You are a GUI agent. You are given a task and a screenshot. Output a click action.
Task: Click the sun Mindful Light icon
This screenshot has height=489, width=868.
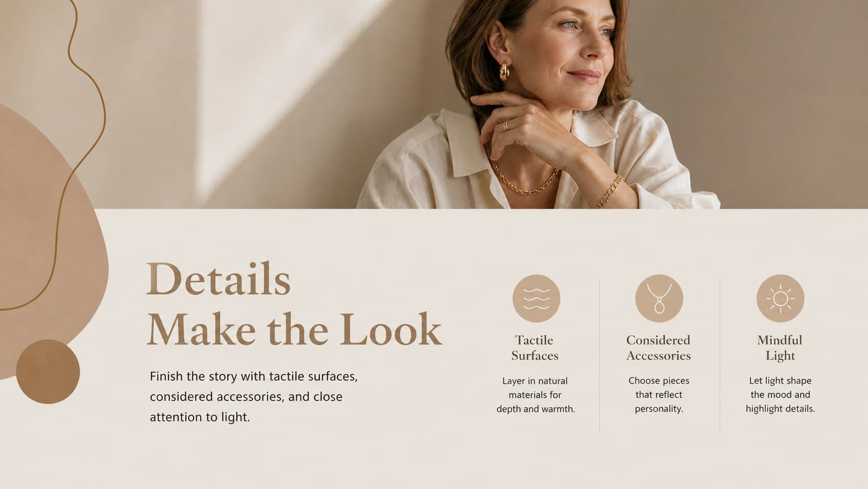point(780,298)
